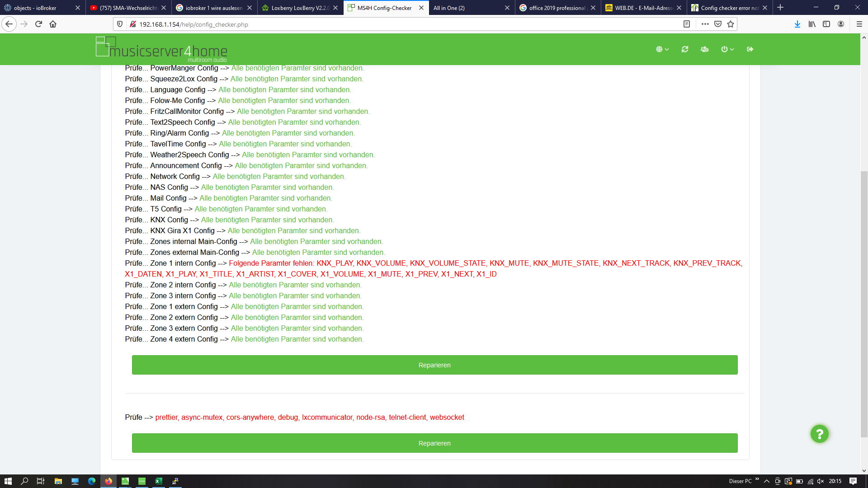Open the user settings icon in header
The image size is (868, 488).
(704, 49)
